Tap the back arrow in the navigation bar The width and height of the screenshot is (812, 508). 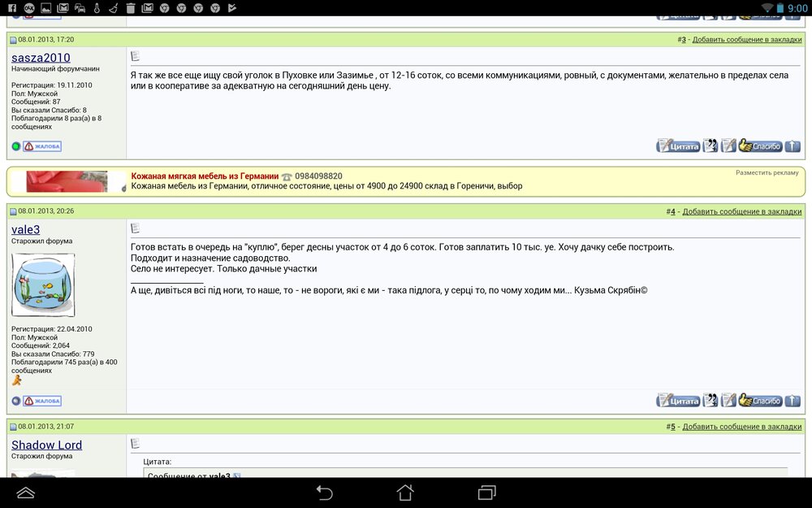point(323,493)
